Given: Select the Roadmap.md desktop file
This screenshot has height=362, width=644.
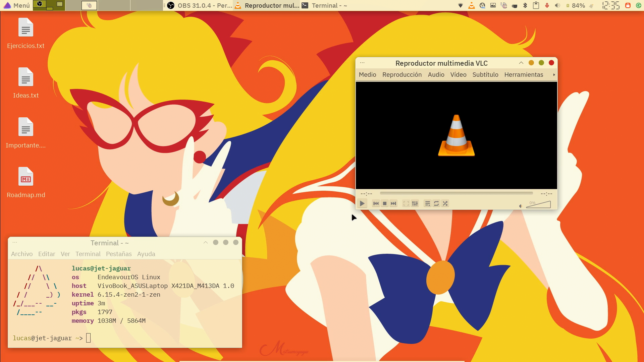Looking at the screenshot, I should 26,183.
